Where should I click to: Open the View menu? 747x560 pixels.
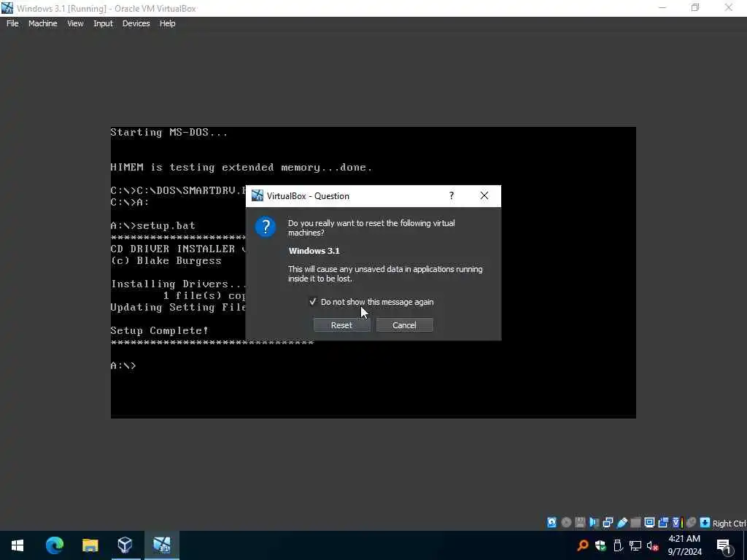point(75,23)
